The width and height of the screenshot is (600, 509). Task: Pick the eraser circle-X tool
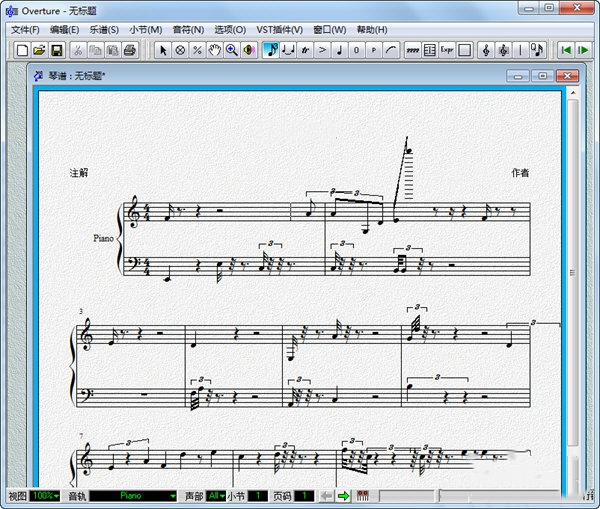[181, 50]
